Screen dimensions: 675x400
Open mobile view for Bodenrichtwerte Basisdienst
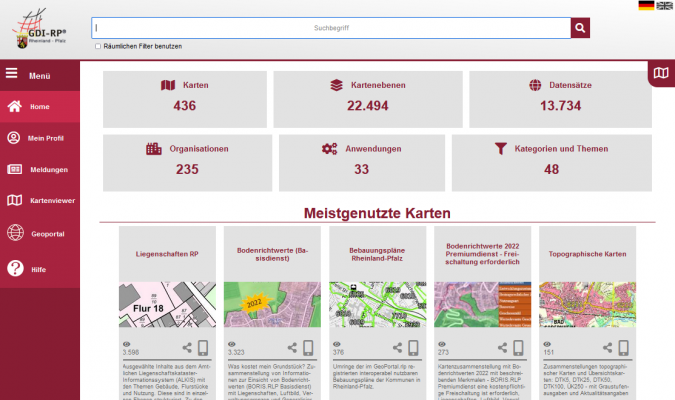coord(308,348)
